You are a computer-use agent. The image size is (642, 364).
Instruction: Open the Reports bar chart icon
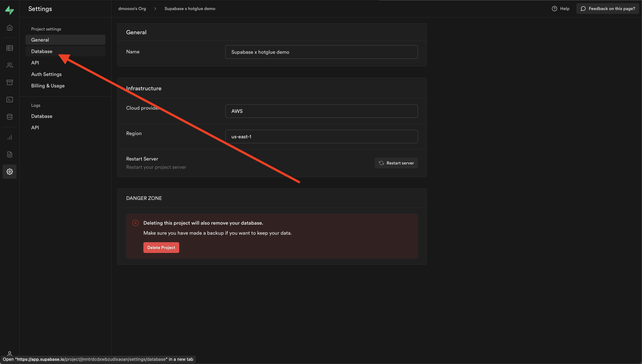(9, 137)
